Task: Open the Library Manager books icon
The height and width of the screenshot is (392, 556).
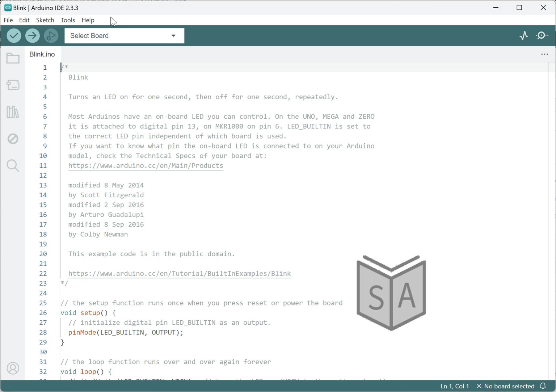Action: tap(13, 112)
